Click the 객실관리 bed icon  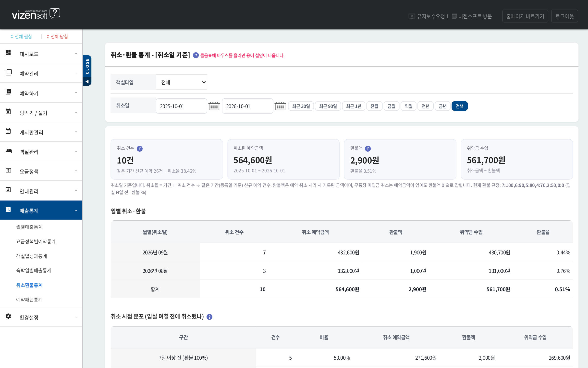point(9,151)
